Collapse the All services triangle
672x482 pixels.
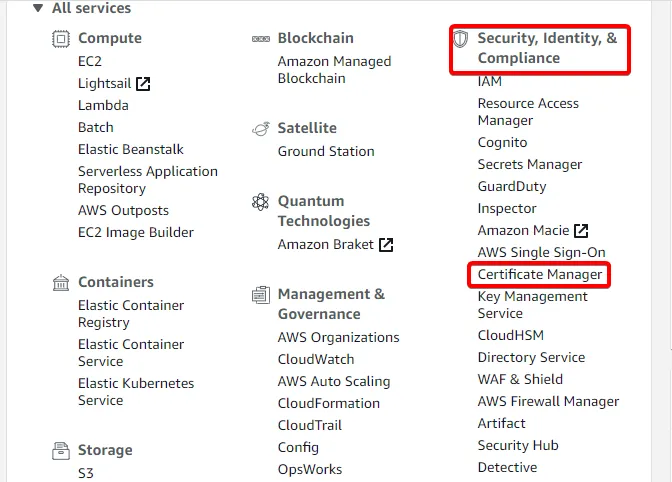38,8
